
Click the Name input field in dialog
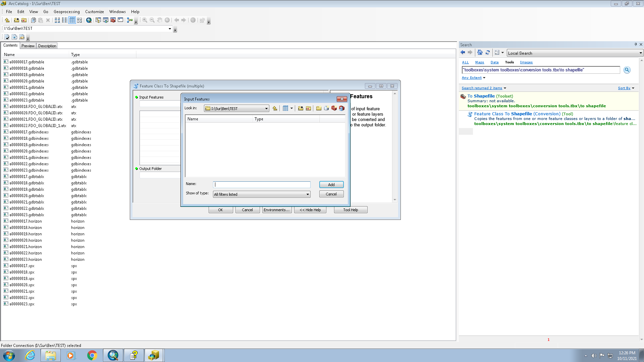click(x=262, y=185)
